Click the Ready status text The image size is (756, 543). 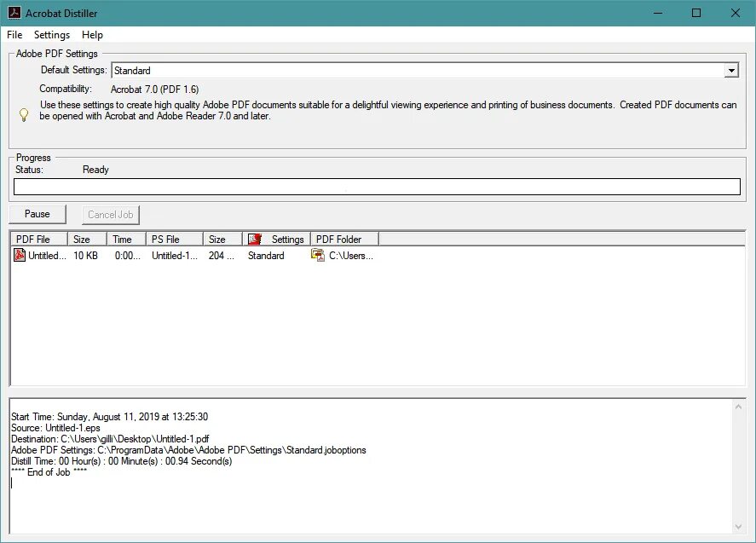[x=95, y=170]
